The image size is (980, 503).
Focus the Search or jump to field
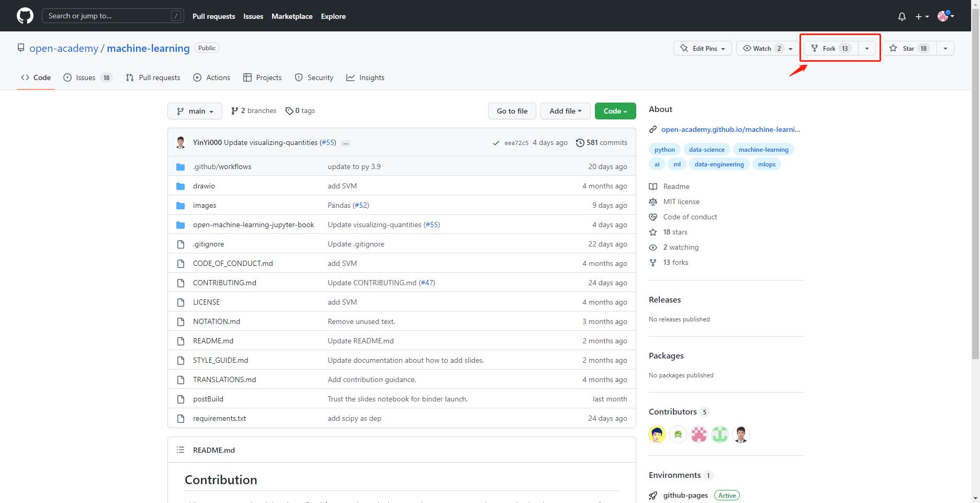(x=113, y=16)
